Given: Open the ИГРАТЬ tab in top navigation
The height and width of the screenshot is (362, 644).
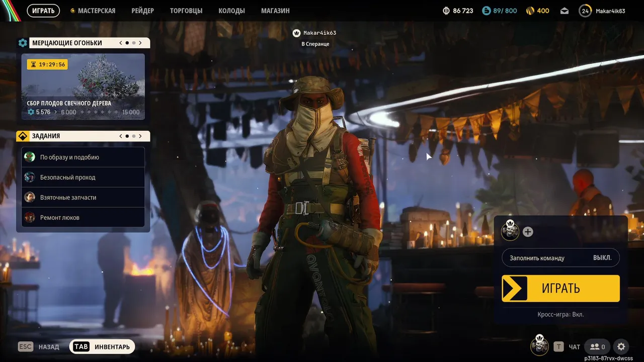Looking at the screenshot, I should (x=43, y=11).
